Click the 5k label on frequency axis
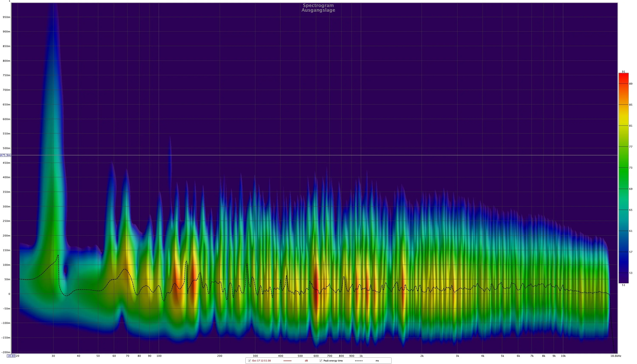This screenshot has height=364, width=637. 502,356
